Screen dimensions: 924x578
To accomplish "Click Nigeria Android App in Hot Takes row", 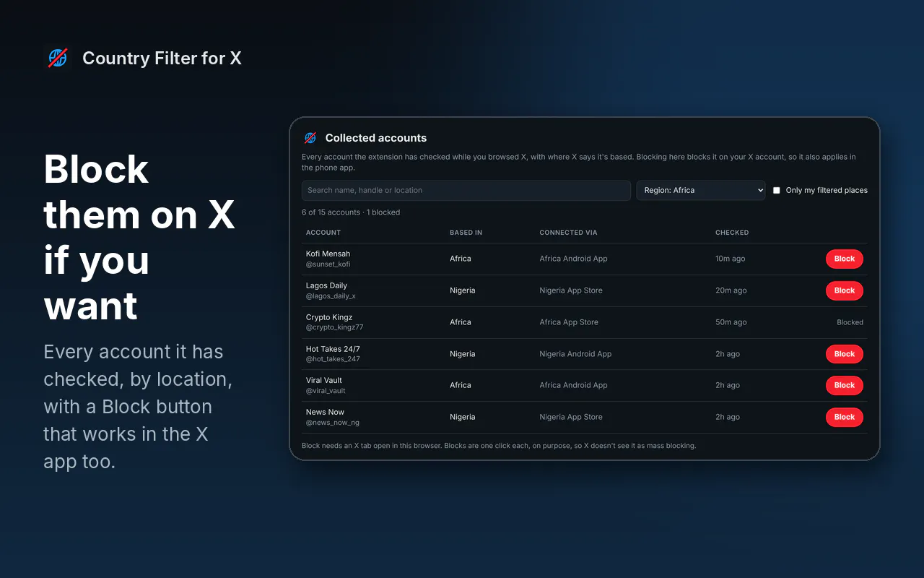I will coord(575,354).
